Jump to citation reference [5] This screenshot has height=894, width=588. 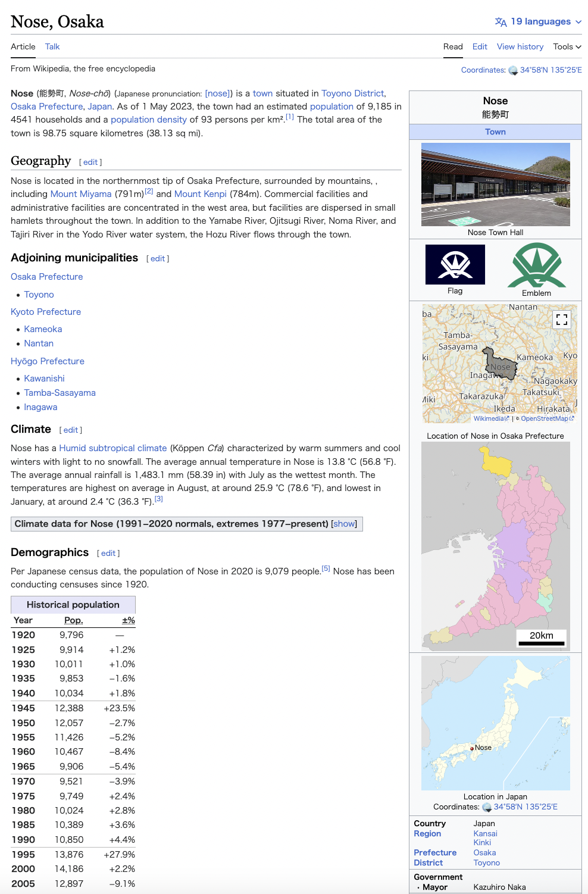(326, 568)
